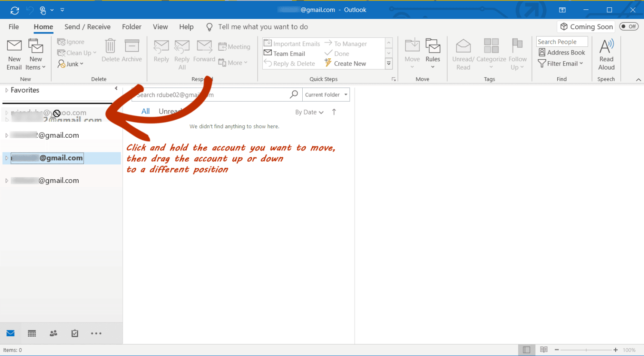Open the Junk dropdown
Screen dimensions: 644x356
tap(71, 64)
